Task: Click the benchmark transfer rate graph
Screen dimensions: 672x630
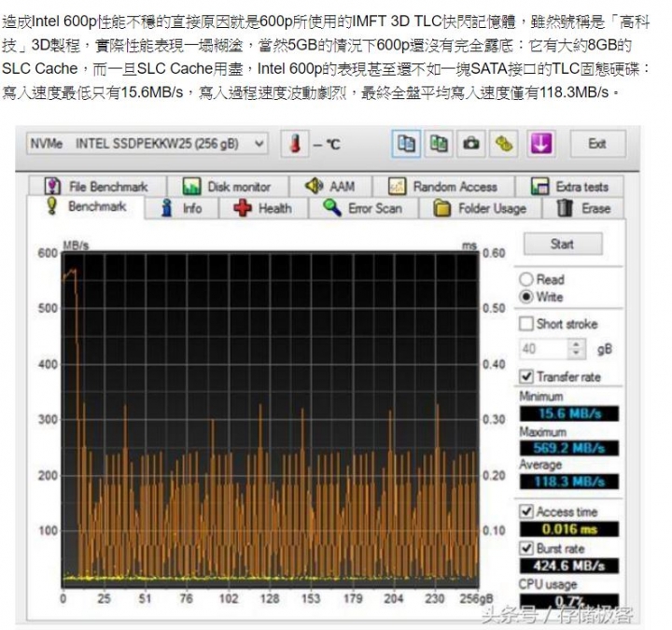Action: click(x=271, y=419)
